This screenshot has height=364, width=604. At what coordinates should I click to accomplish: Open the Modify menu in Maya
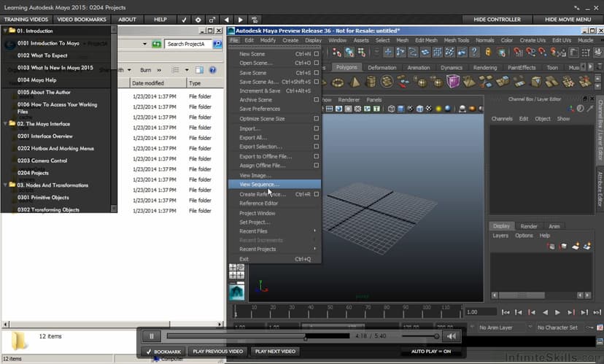(x=268, y=40)
